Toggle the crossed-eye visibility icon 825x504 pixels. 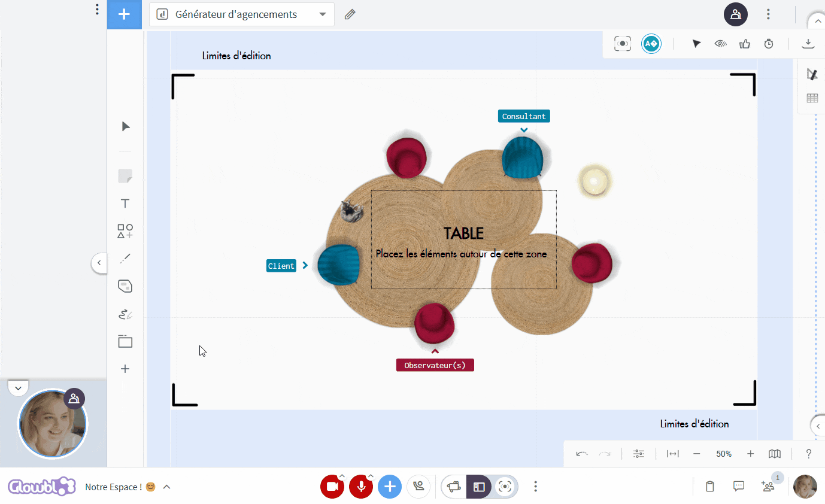point(721,44)
